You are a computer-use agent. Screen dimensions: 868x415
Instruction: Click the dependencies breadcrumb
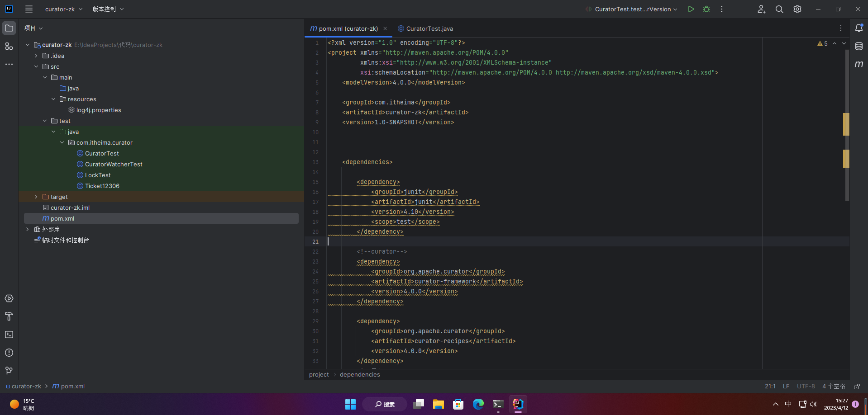click(360, 374)
